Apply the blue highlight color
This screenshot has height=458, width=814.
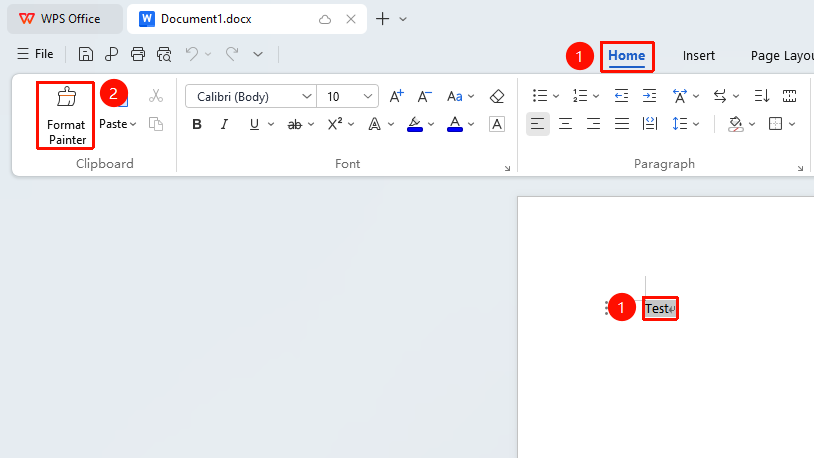414,124
